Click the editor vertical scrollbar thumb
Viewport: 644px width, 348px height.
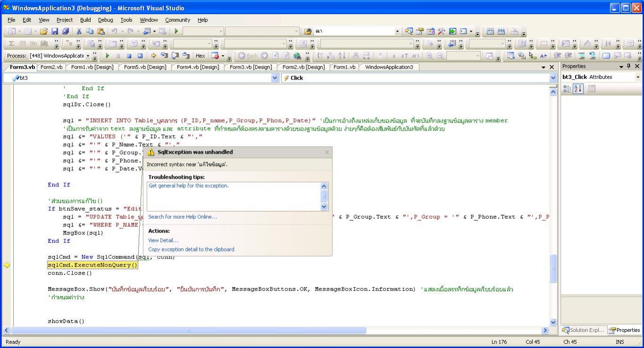click(553, 268)
